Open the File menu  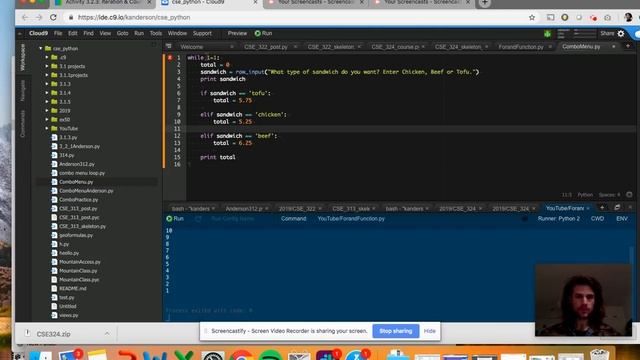(x=58, y=33)
